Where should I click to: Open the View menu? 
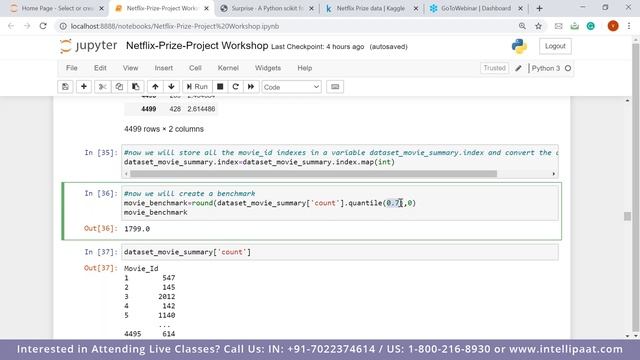(x=130, y=68)
